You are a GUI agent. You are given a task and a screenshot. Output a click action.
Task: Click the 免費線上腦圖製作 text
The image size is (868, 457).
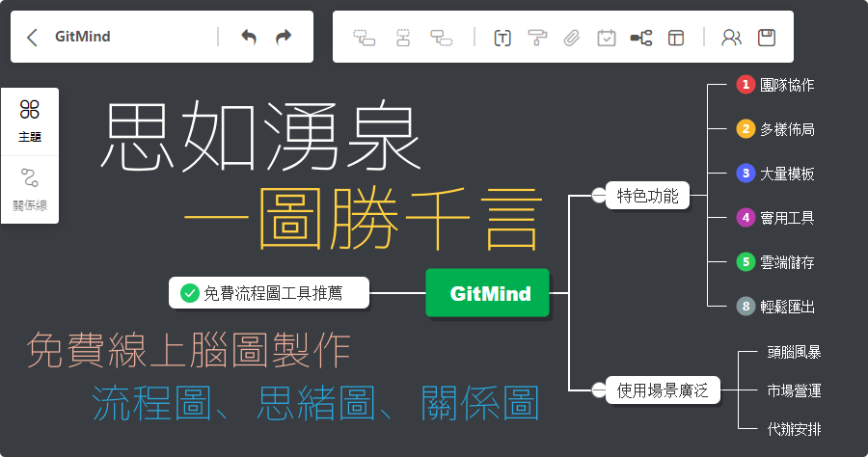(x=188, y=350)
